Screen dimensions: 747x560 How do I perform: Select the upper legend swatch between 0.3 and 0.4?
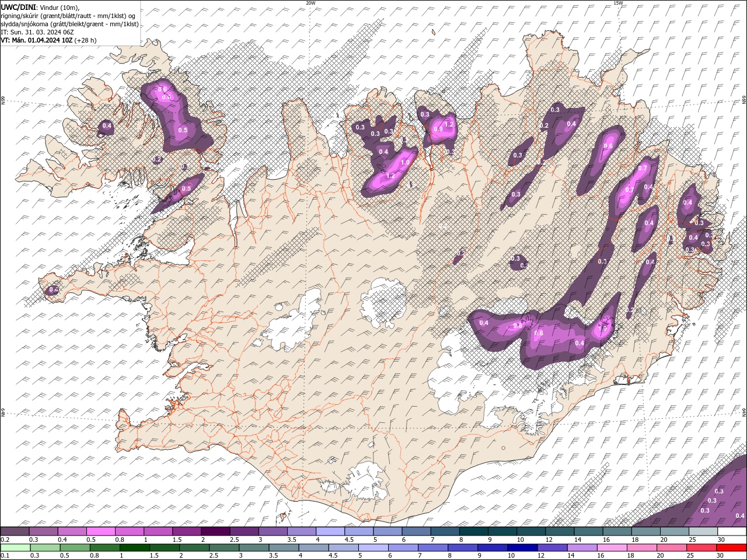point(44,531)
